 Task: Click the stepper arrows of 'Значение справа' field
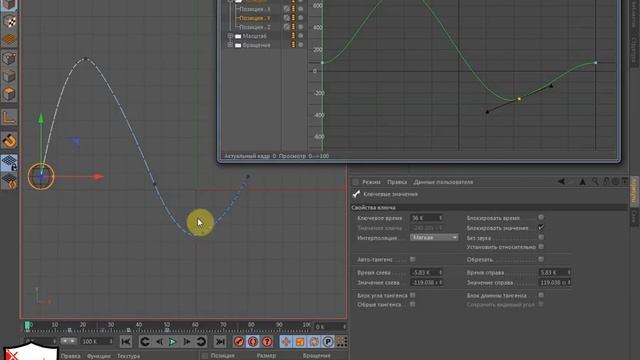point(569,282)
